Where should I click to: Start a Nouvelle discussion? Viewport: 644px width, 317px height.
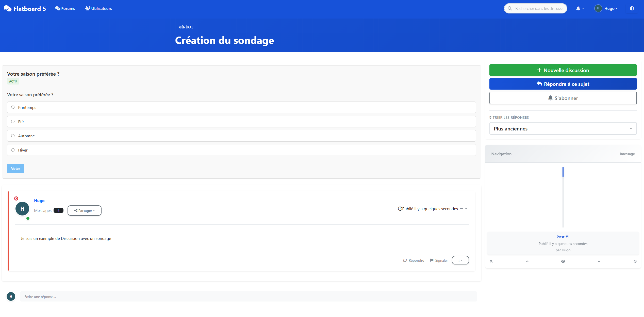tap(563, 70)
